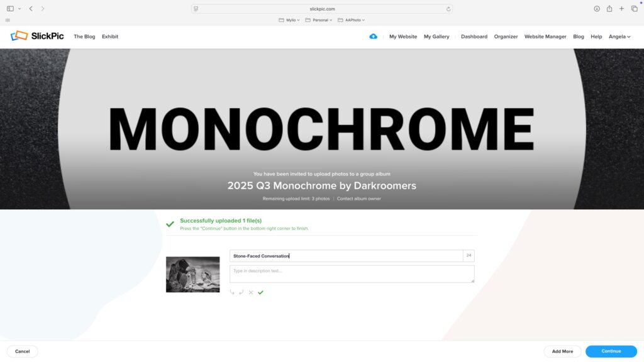Expand the AAPhoto bookmarks folder
Viewport: 644px width, 362px height.
click(x=352, y=20)
